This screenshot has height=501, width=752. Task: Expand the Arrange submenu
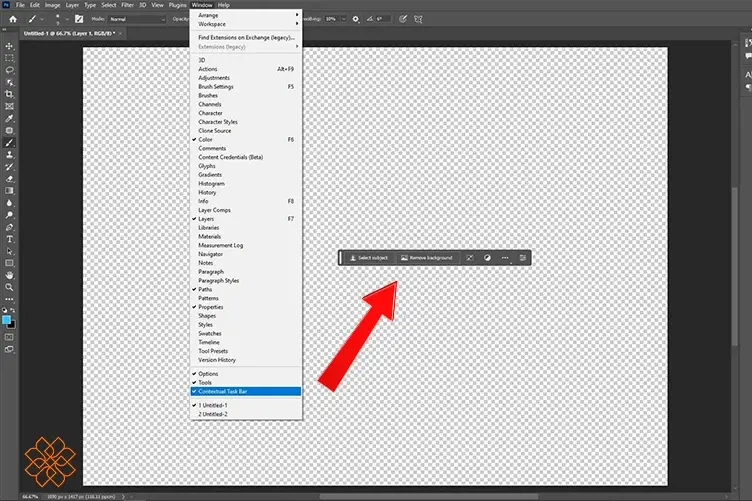point(246,15)
